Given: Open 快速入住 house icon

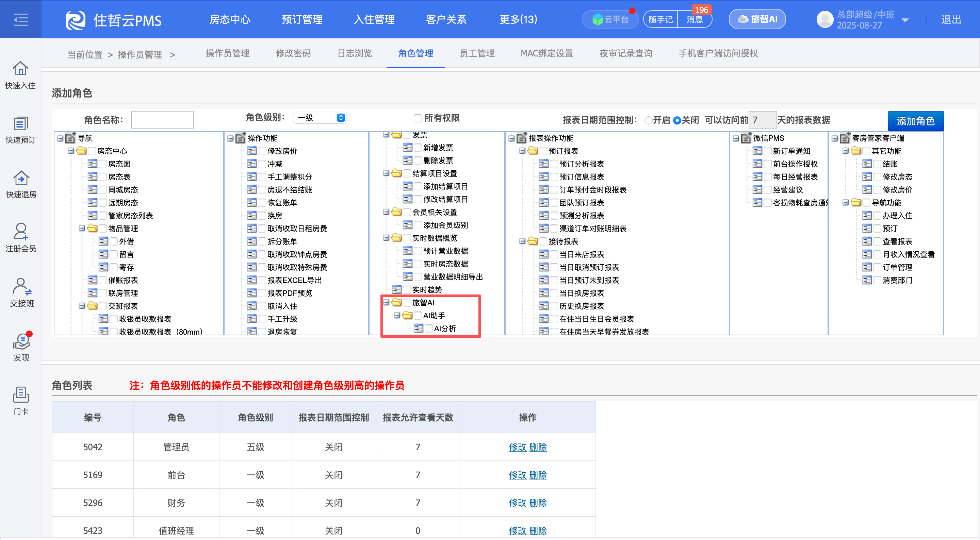Looking at the screenshot, I should [x=20, y=68].
